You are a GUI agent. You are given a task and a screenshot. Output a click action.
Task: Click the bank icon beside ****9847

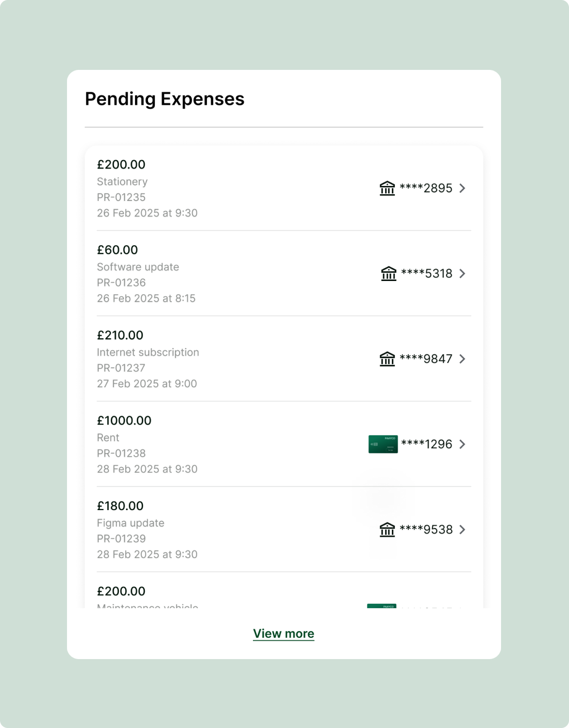tap(387, 359)
